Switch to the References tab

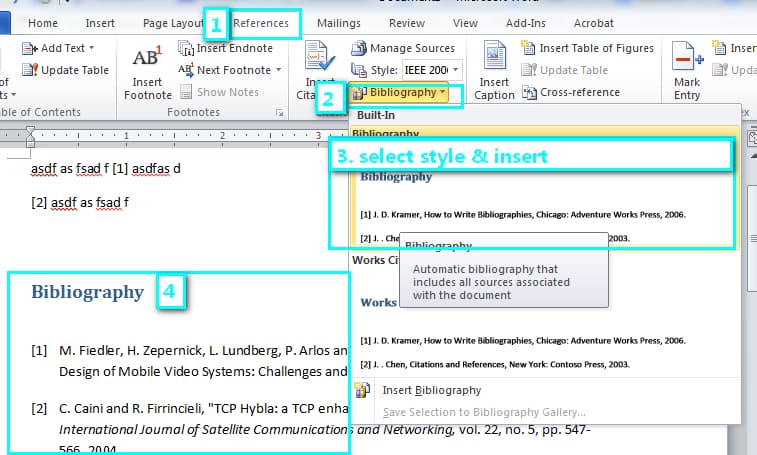tap(261, 23)
